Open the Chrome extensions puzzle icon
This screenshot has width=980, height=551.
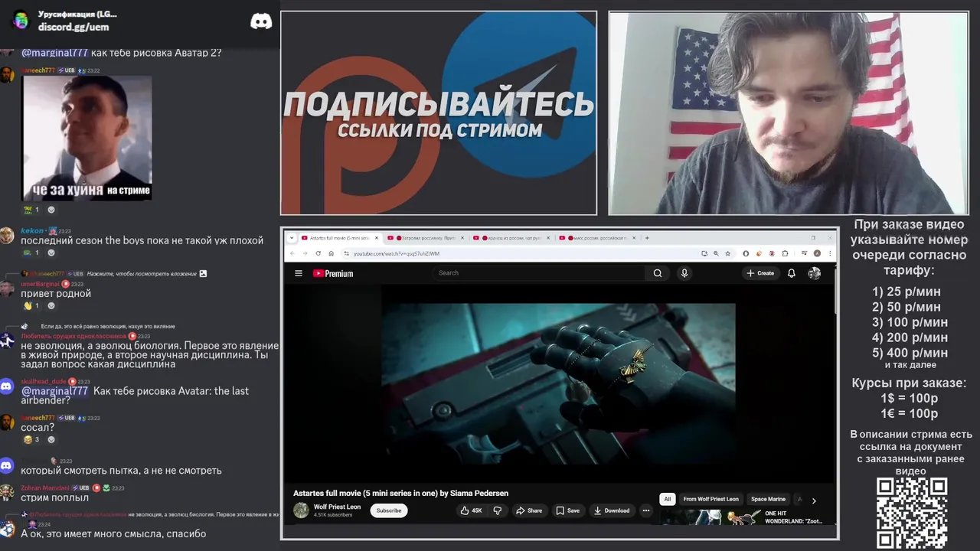coord(785,253)
